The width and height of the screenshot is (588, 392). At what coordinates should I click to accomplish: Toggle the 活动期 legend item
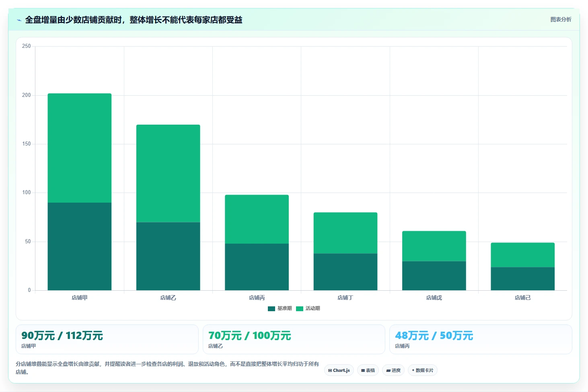click(308, 308)
